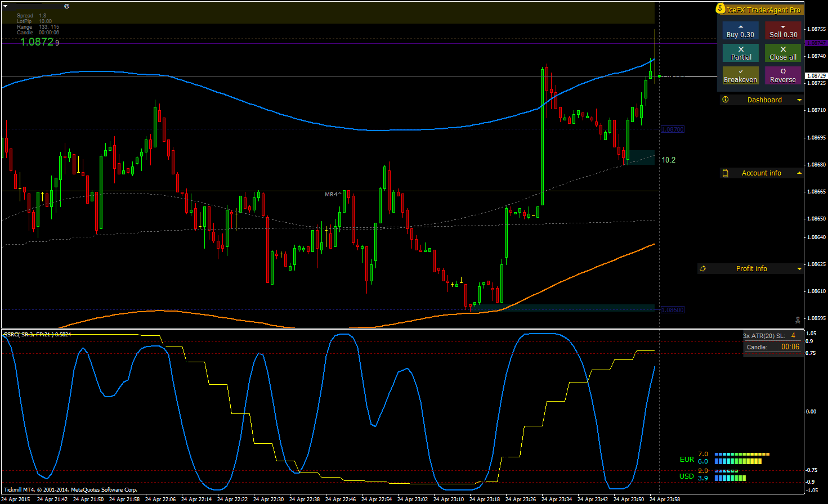Collapse the Account info panel arrow

click(x=799, y=173)
